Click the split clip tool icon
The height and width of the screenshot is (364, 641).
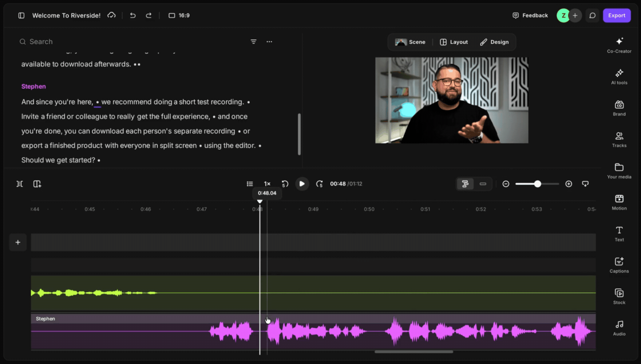(20, 184)
